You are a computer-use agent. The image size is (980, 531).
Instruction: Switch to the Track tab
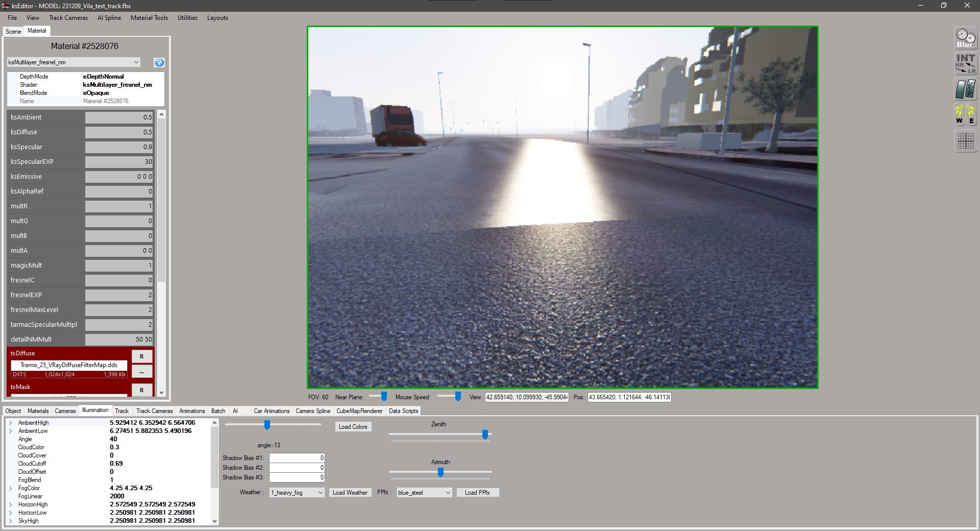pyautogui.click(x=122, y=411)
